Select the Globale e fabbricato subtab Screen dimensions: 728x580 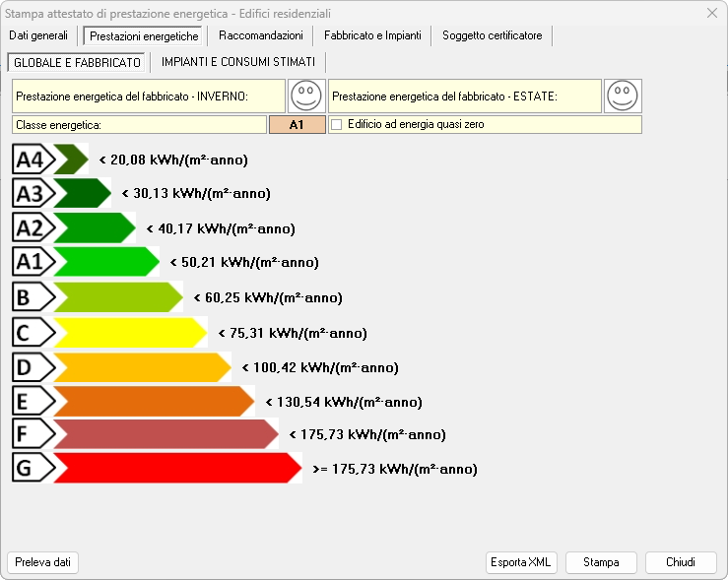(77, 62)
